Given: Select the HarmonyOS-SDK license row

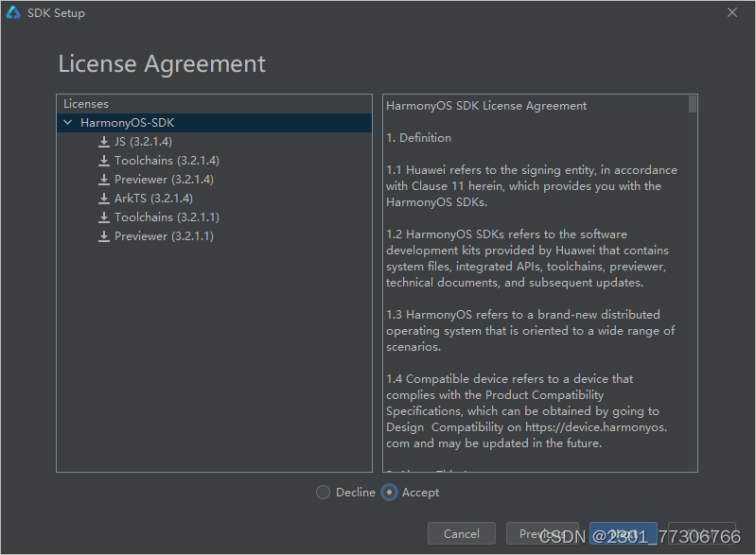Looking at the screenshot, I should pos(214,123).
